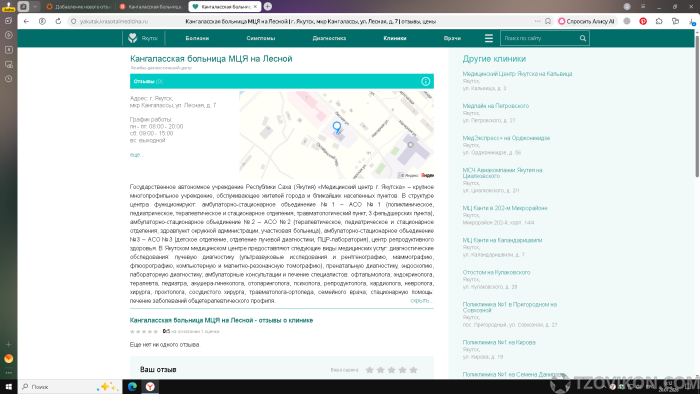Open the Отзывы section tab
The height and width of the screenshot is (394, 700).
coord(148,81)
